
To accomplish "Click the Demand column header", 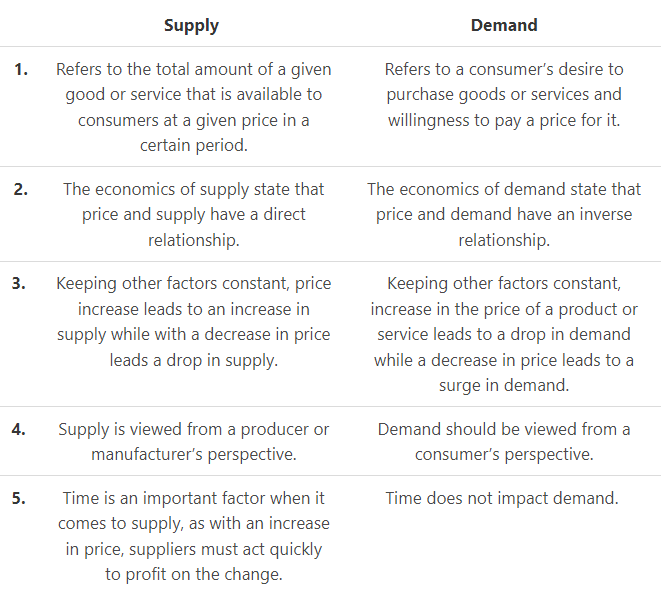I will tap(504, 25).
